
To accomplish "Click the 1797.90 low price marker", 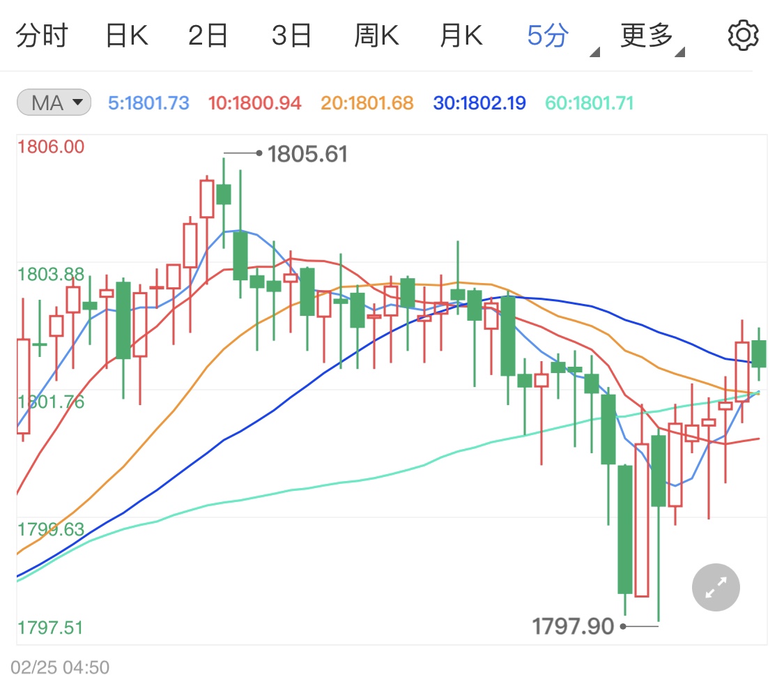I will (573, 626).
